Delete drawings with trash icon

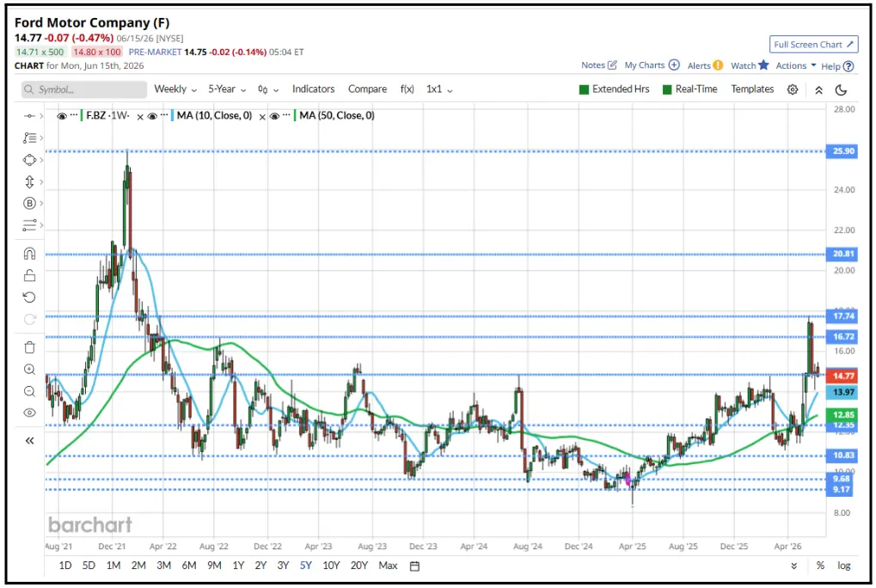pyautogui.click(x=29, y=347)
